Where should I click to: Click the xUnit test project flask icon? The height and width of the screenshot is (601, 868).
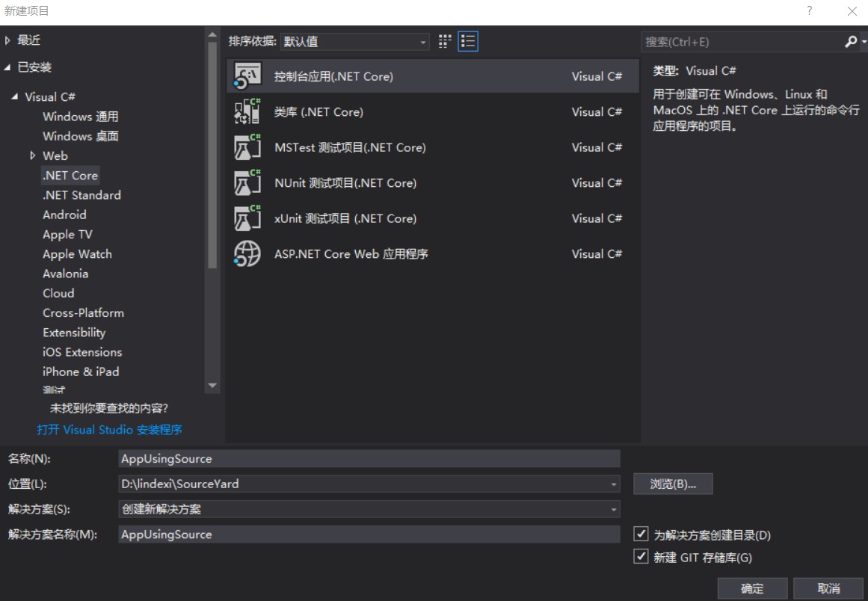pos(247,218)
